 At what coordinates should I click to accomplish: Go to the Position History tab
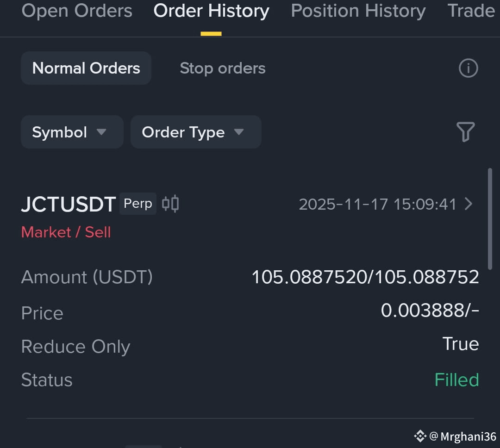(x=358, y=11)
